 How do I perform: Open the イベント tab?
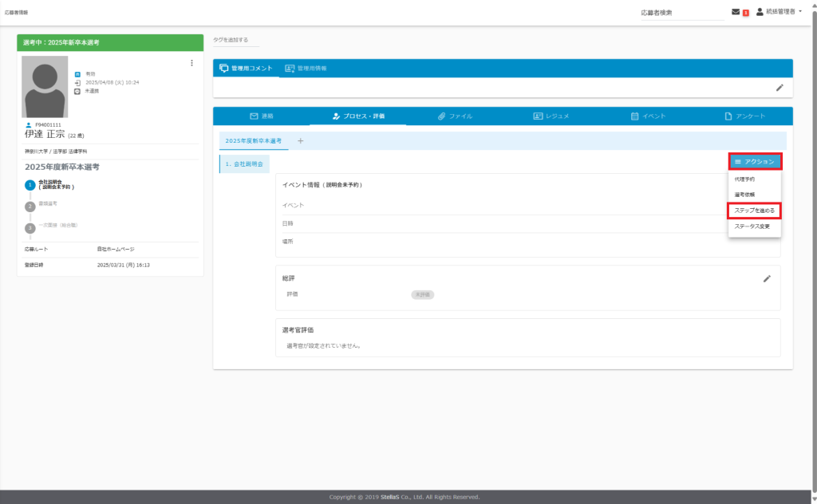(648, 116)
